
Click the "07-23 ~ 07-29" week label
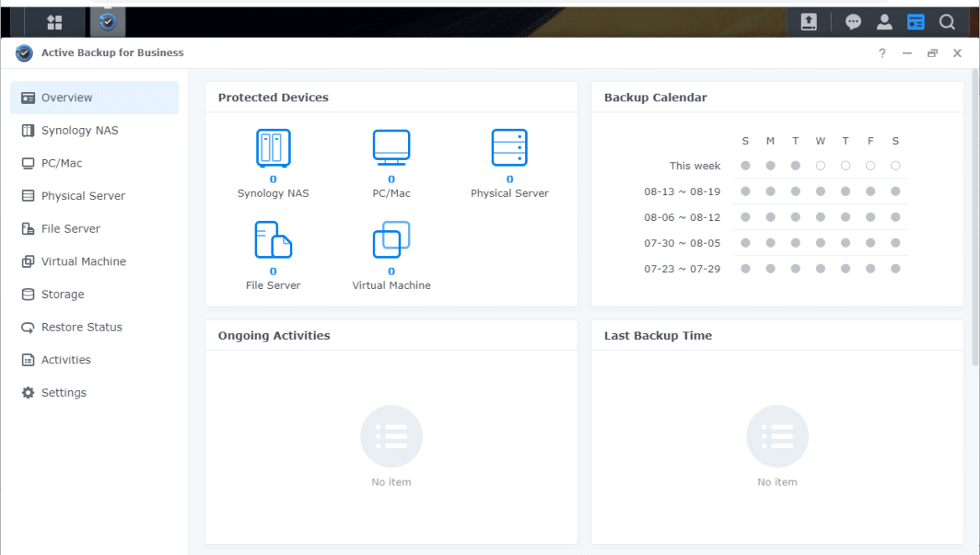click(683, 269)
